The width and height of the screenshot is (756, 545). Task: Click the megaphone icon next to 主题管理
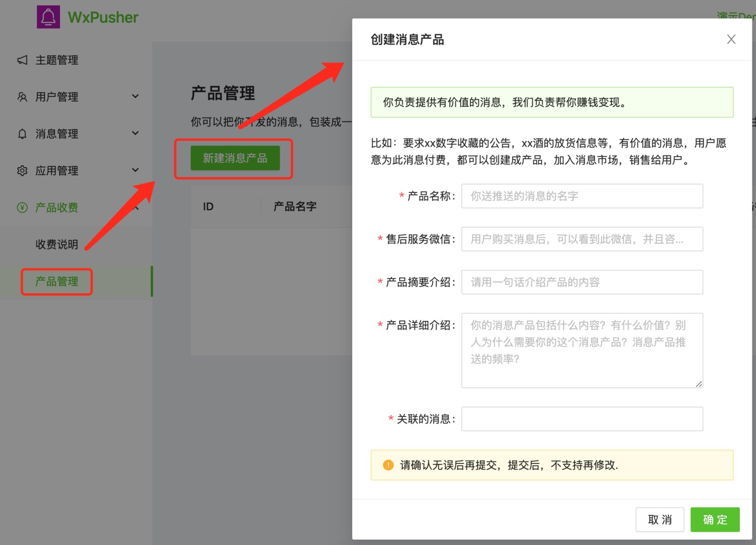point(22,60)
